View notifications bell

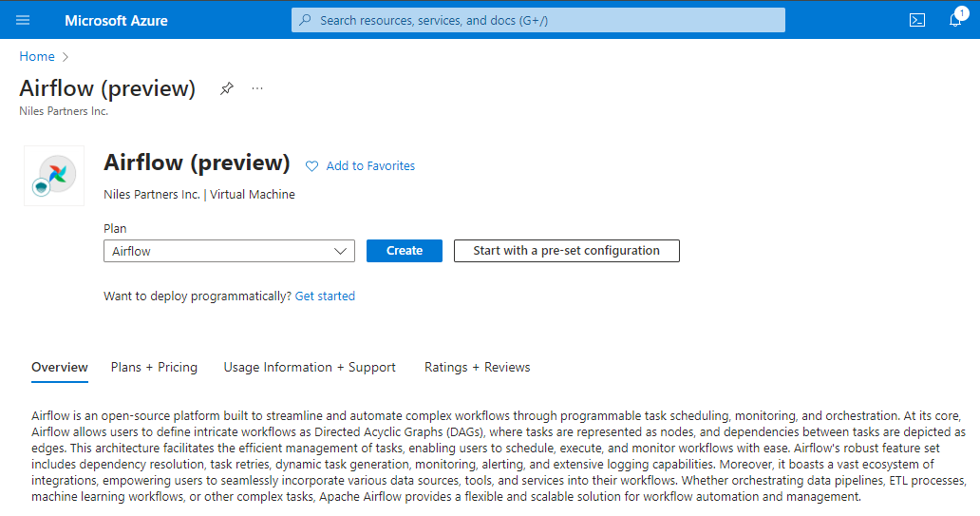[955, 20]
